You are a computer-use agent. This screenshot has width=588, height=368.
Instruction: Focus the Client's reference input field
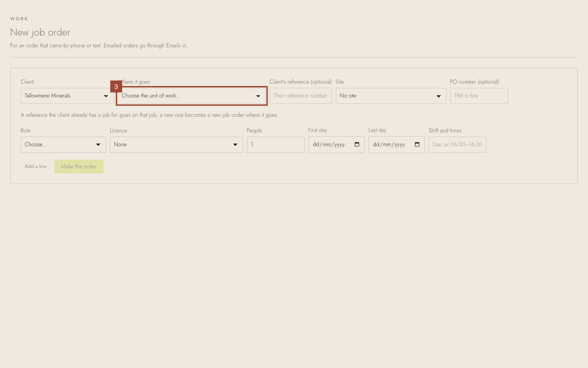point(301,96)
